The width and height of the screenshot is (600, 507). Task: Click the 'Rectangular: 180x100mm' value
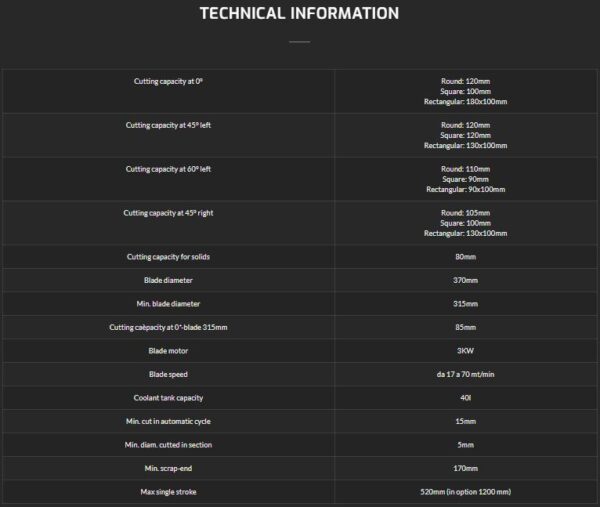coord(465,101)
